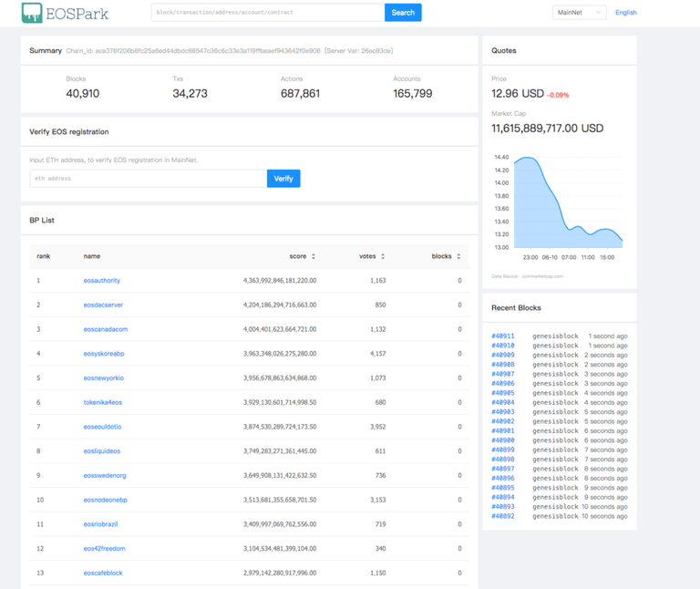Viewport: 700px width, 589px height.
Task: Switch language via English link
Action: [x=626, y=13]
